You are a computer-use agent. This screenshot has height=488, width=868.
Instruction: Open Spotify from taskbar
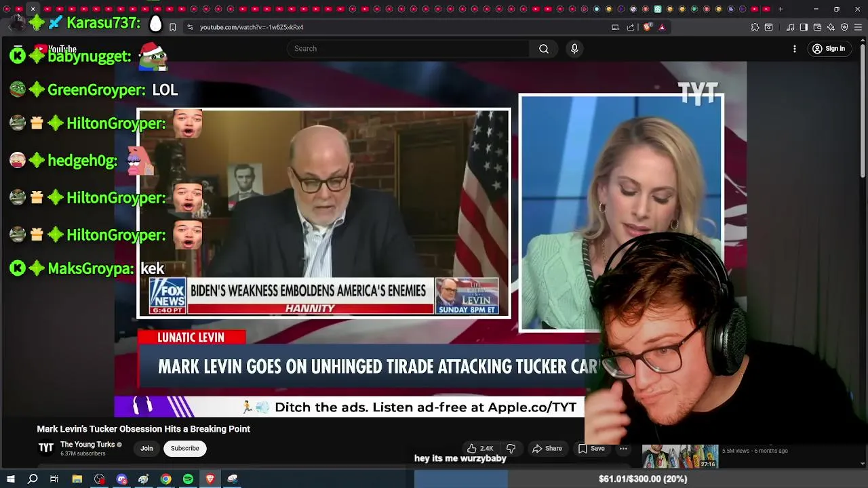188,479
